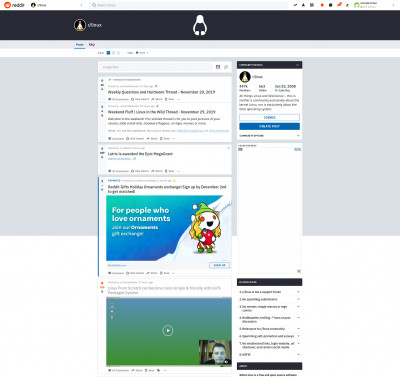
Task: Downvote the Weekly Questions and Hardware Thread
Action: (102, 89)
